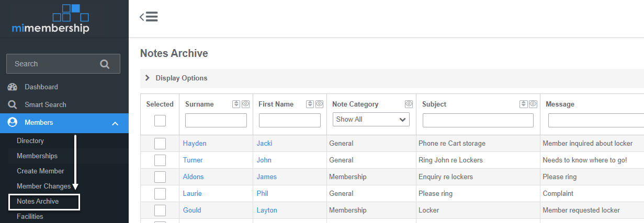The width and height of the screenshot is (644, 223).
Task: Click the mimembership logo
Action: click(x=51, y=19)
